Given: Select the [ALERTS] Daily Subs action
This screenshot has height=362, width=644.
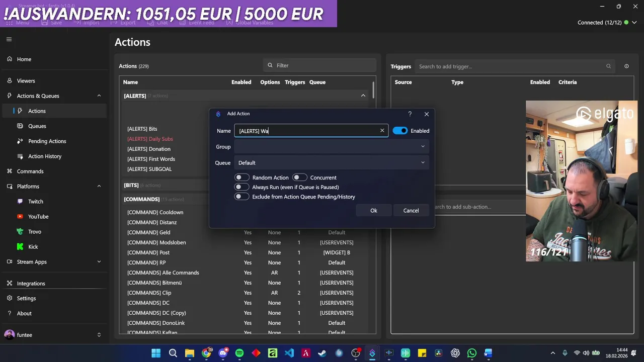Looking at the screenshot, I should point(150,139).
